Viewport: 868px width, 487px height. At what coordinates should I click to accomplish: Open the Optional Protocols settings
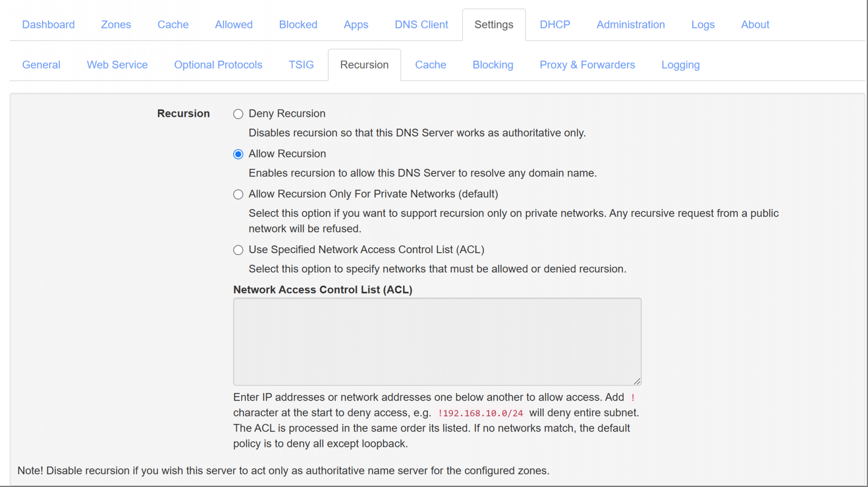tap(218, 64)
